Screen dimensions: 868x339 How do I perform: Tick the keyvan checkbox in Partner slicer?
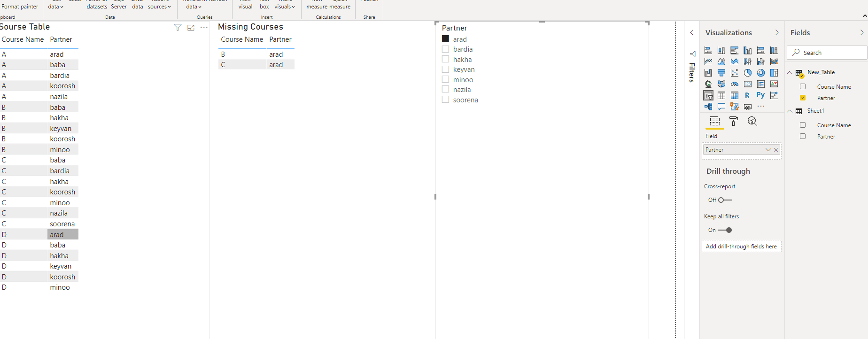pos(445,69)
